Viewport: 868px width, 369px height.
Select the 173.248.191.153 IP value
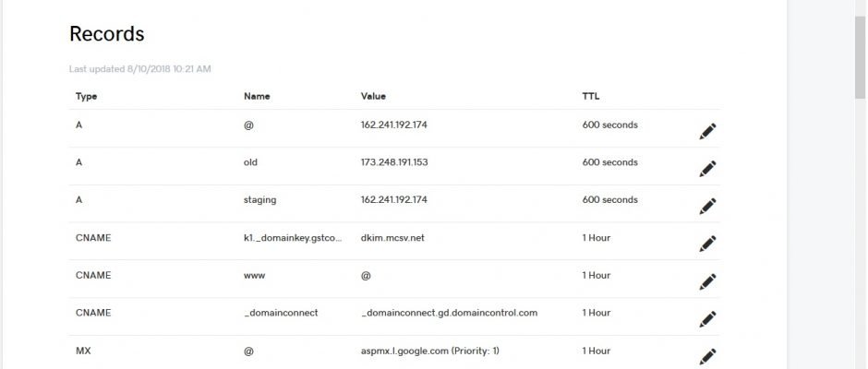(x=394, y=162)
